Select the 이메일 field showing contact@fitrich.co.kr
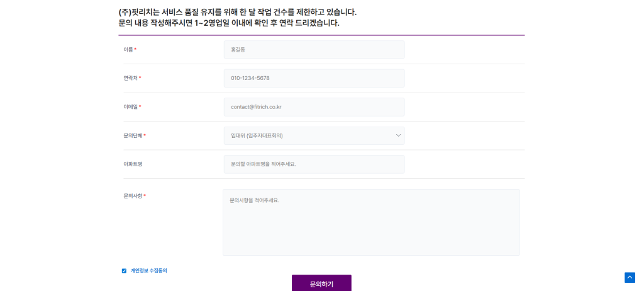This screenshot has width=644, height=291. (314, 107)
